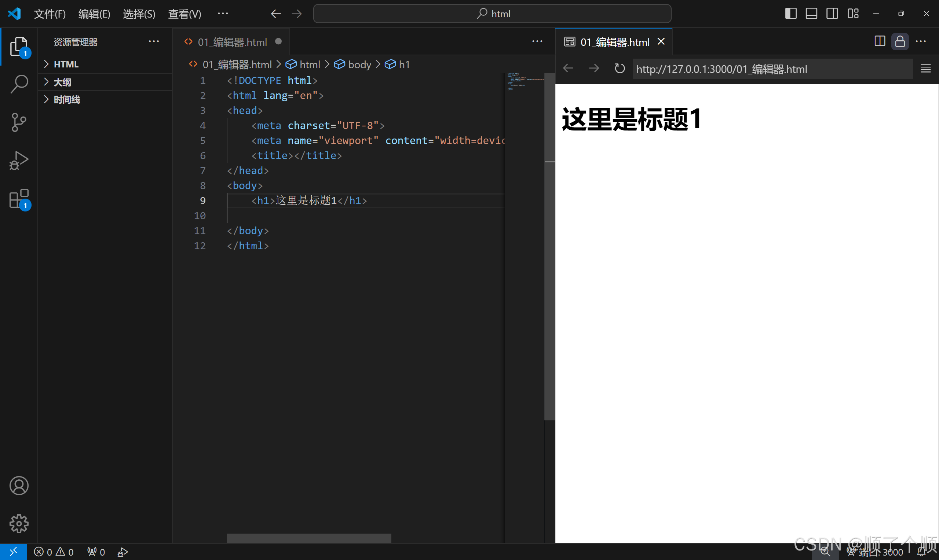Open the customize layout icon

click(x=853, y=14)
